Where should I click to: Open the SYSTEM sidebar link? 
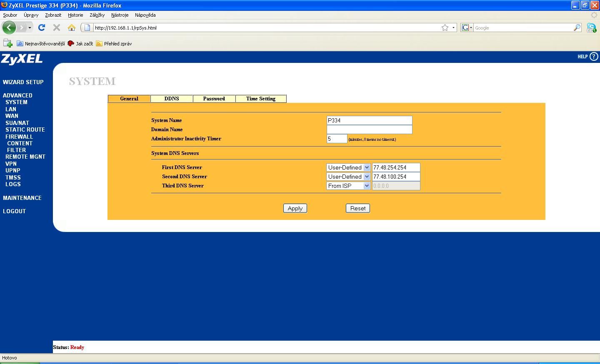(x=17, y=102)
